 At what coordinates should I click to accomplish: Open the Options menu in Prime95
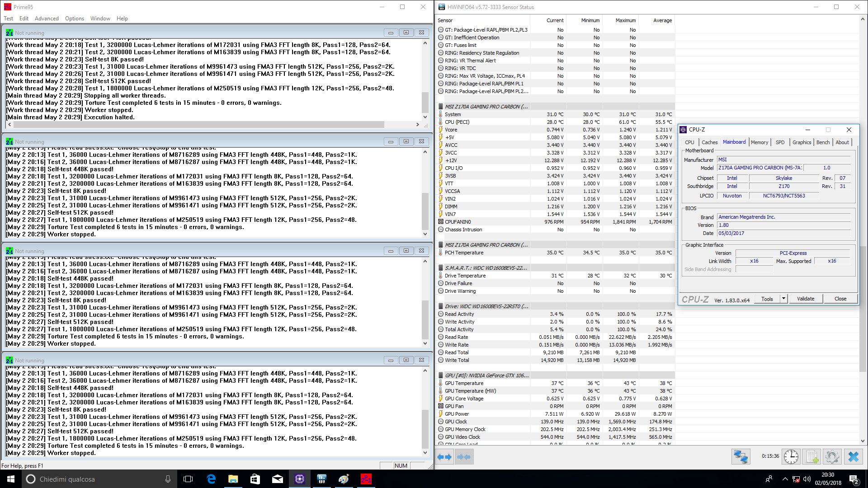tap(75, 19)
